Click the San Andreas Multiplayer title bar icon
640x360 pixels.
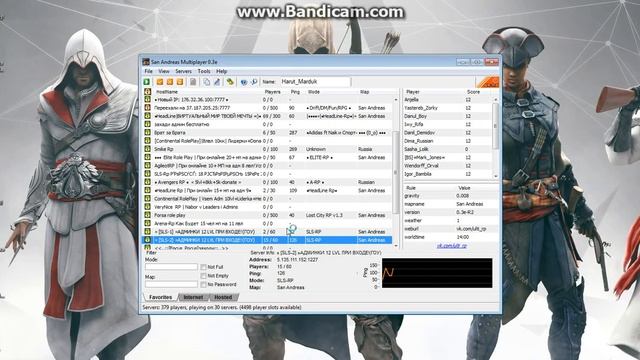(x=146, y=62)
